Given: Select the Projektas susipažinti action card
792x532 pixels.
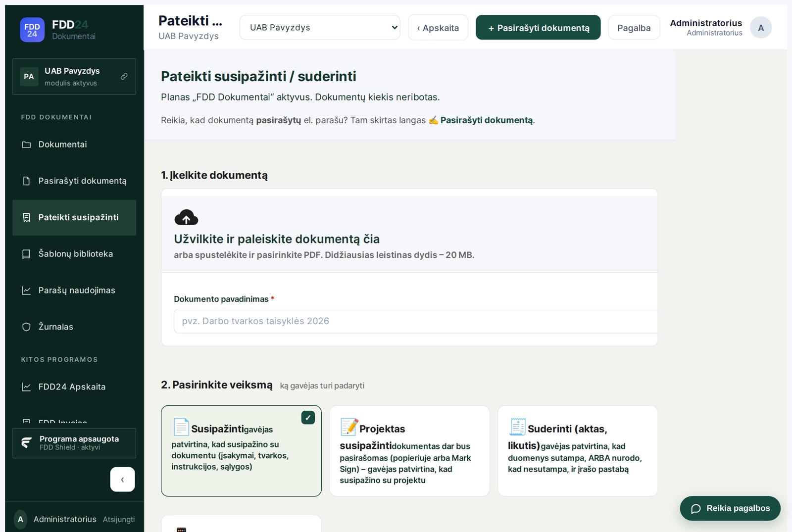Looking at the screenshot, I should tap(409, 451).
